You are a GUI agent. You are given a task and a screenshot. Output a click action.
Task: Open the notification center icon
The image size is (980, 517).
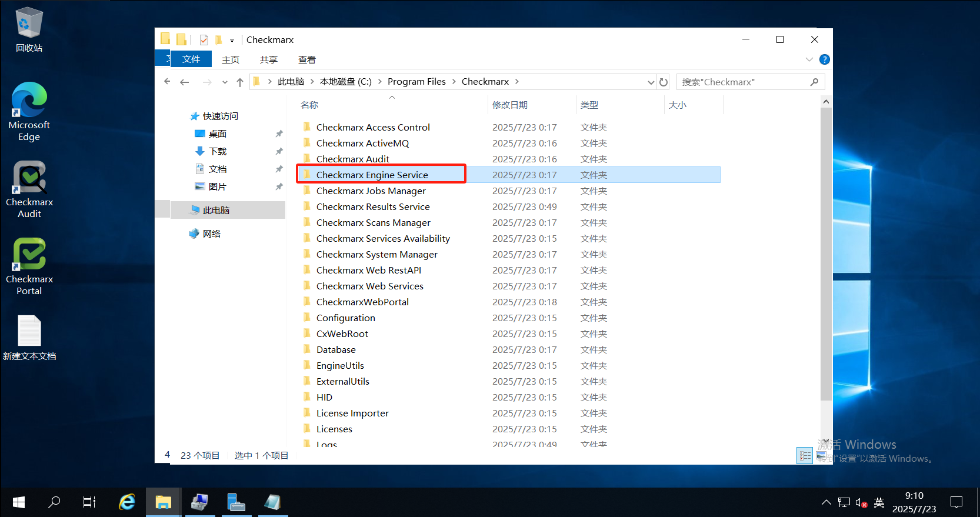(x=956, y=502)
